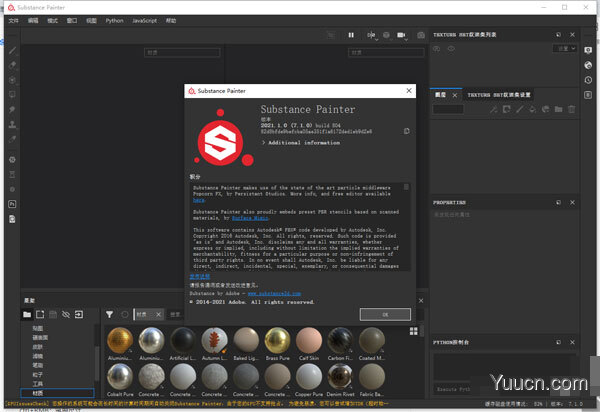Image resolution: width=600 pixels, height=412 pixels.
Task: Click the shelf filter funnel icon
Action: [109, 314]
